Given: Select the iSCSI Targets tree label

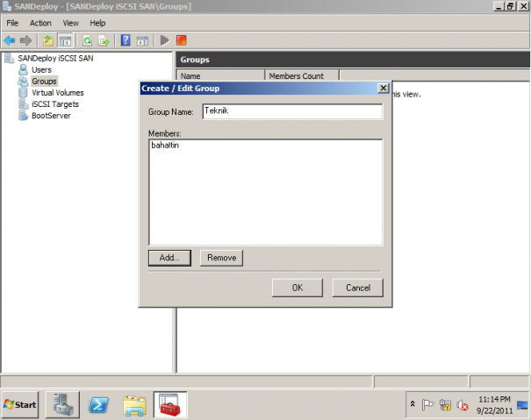Looking at the screenshot, I should coord(55,104).
